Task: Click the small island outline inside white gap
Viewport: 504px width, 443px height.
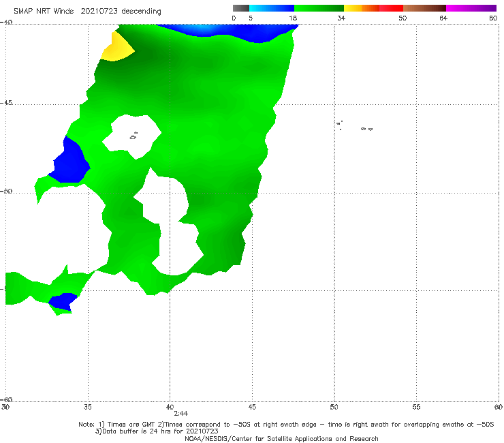Action: [133, 136]
